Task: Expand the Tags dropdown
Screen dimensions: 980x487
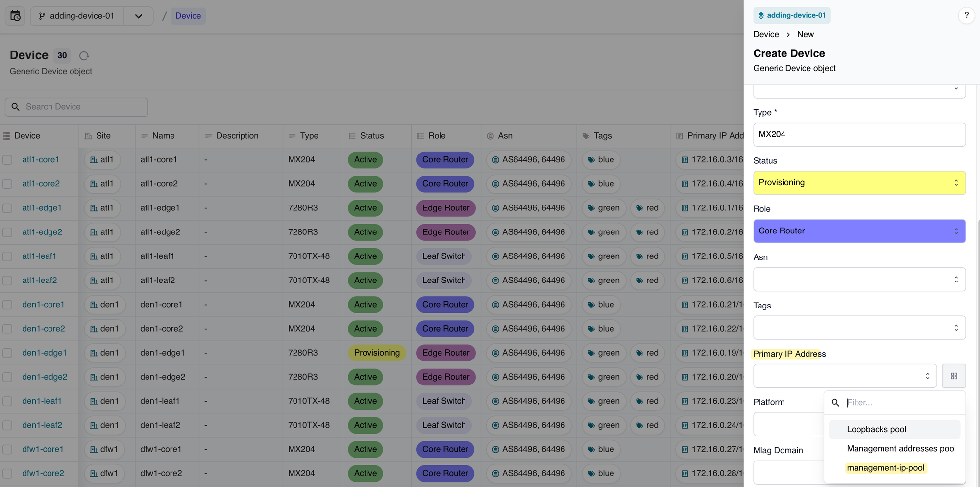Action: click(859, 328)
